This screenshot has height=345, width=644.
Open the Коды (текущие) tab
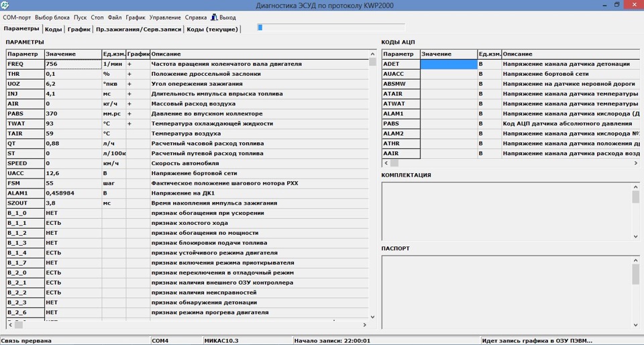pyautogui.click(x=213, y=29)
